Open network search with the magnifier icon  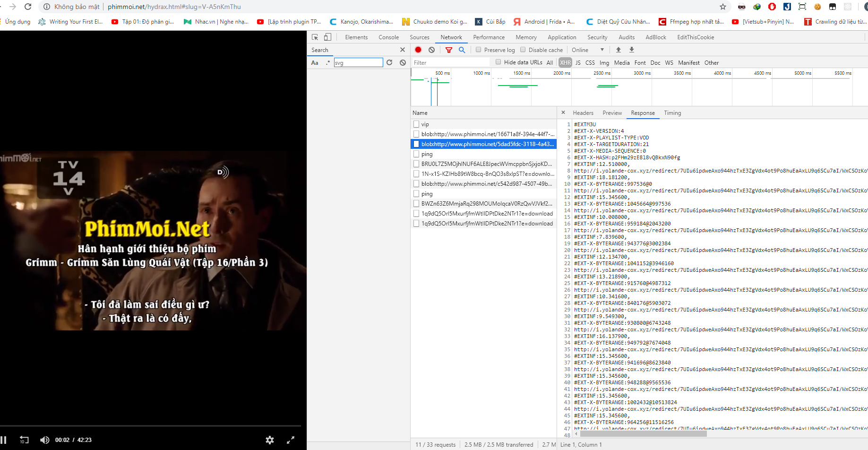click(x=462, y=50)
